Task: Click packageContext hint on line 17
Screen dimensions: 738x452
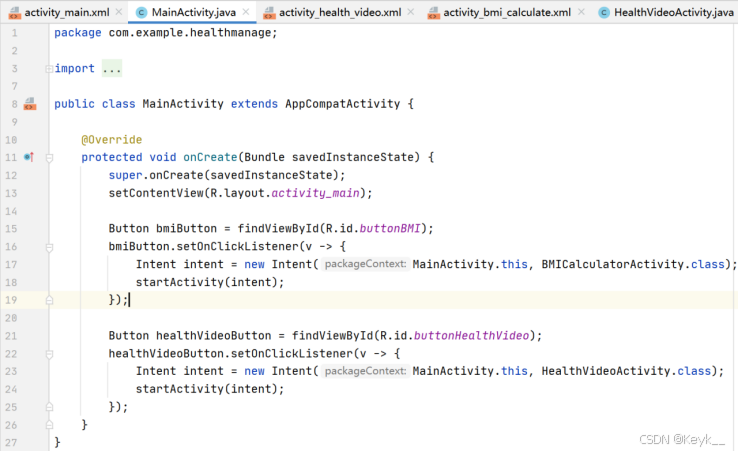Action: (365, 264)
